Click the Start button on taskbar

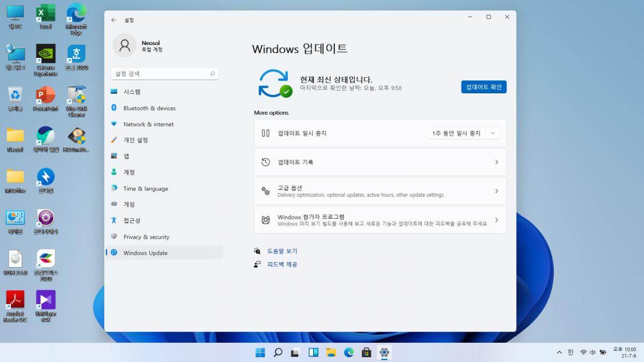tap(260, 352)
